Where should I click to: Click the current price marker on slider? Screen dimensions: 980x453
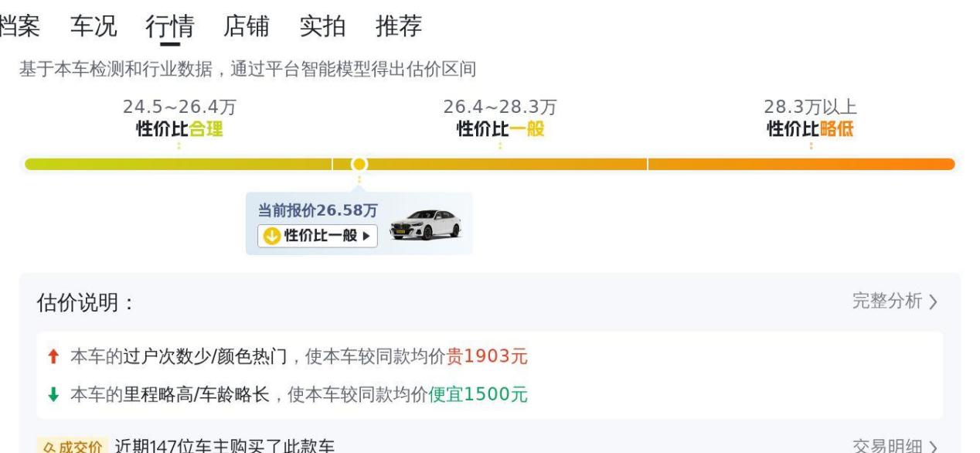pos(359,164)
